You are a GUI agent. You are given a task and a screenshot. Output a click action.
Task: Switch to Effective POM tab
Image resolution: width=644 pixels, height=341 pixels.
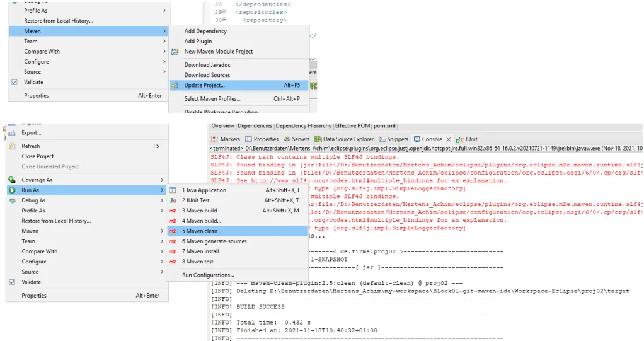tap(352, 125)
